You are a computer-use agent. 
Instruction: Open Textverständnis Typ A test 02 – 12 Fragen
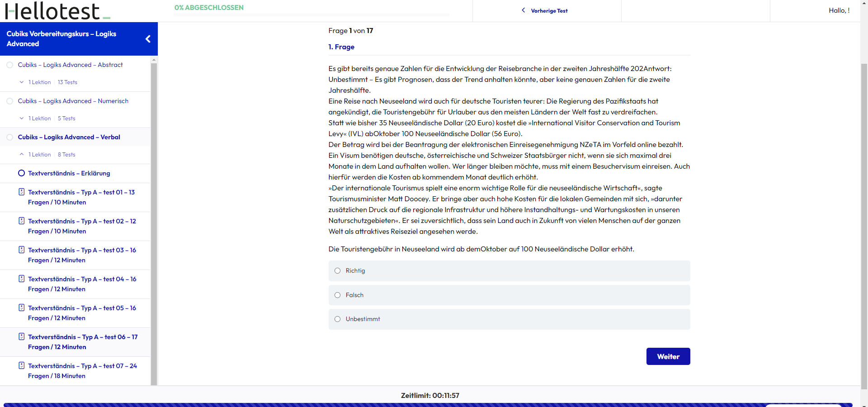coord(82,226)
